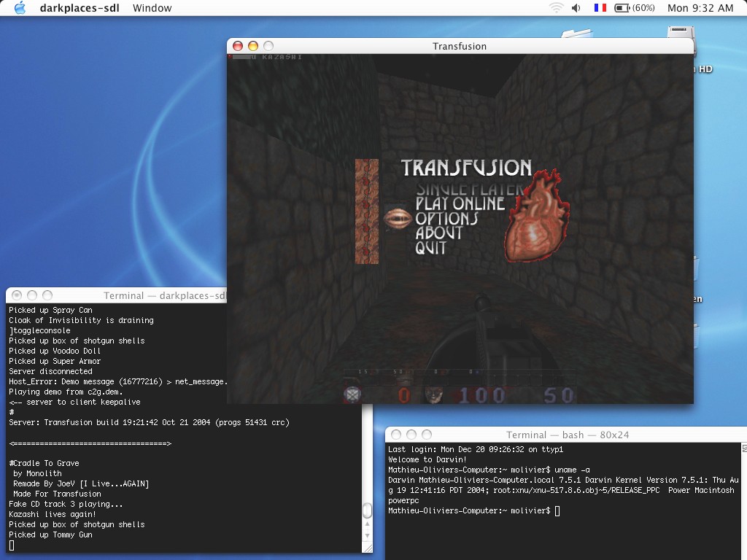This screenshot has height=560, width=747.
Task: Open the Apple menu
Action: (20, 7)
